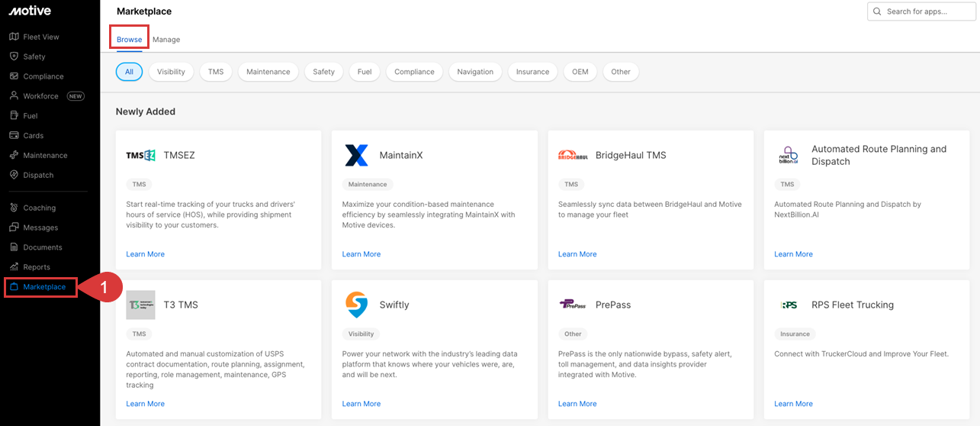The image size is (980, 426).
Task: Filter apps by Visibility category
Action: tap(171, 72)
